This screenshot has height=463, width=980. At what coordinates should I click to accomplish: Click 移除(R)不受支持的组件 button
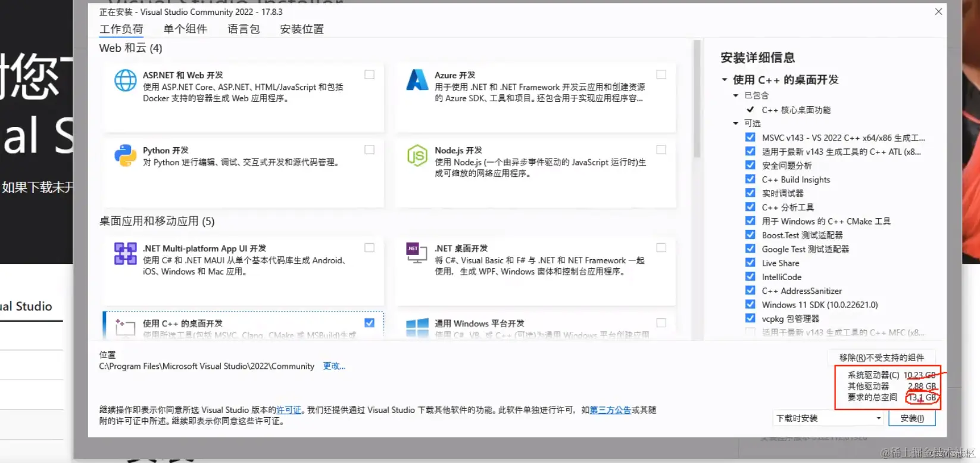point(882,358)
